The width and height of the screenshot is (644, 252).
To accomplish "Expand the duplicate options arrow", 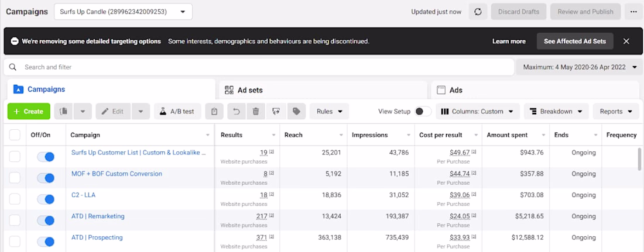I will [x=83, y=111].
